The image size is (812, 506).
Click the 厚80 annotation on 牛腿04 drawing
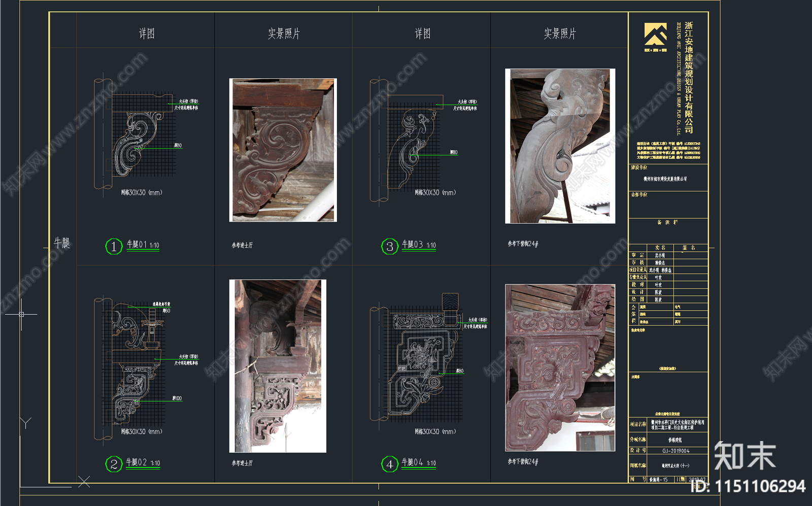(459, 371)
